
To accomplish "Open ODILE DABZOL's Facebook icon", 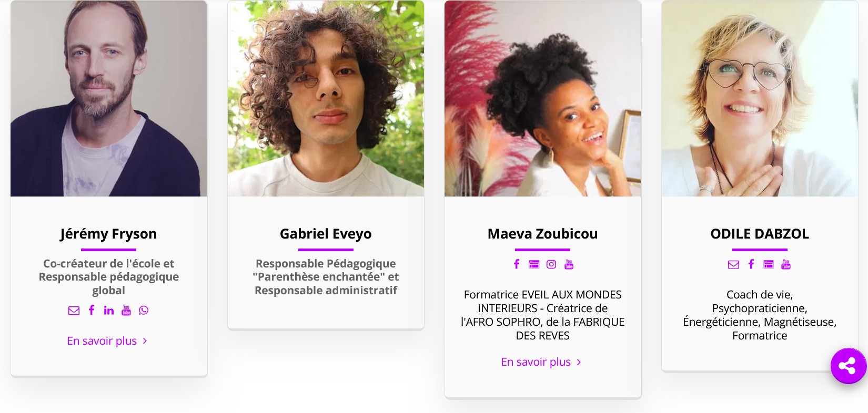I will click(751, 264).
